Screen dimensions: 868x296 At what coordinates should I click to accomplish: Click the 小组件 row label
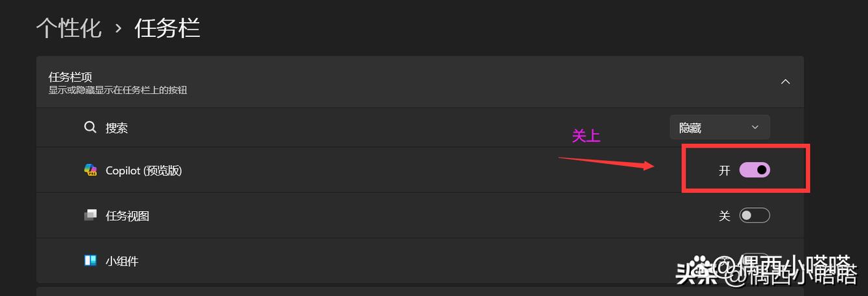click(x=122, y=262)
